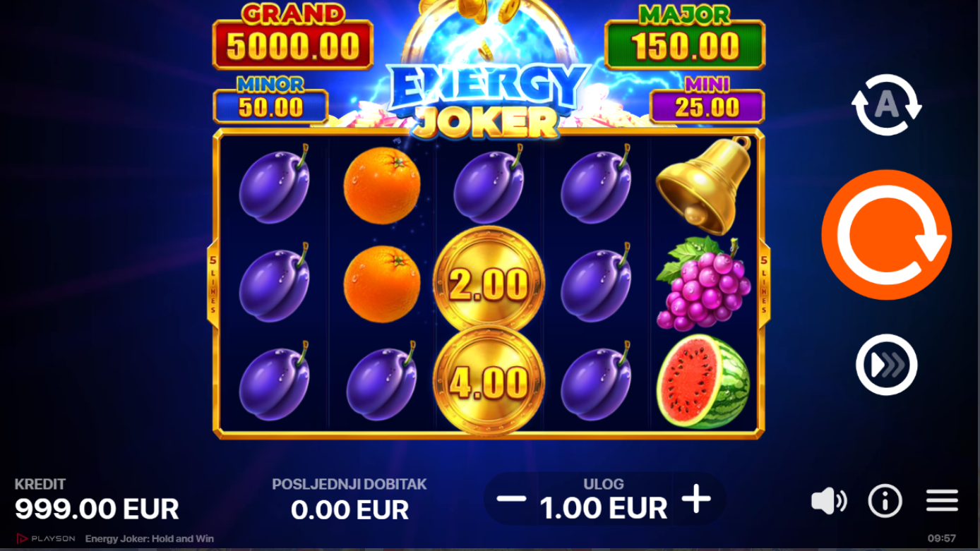
Task: Click the left 5 Lines indicator
Action: pyautogui.click(x=213, y=284)
